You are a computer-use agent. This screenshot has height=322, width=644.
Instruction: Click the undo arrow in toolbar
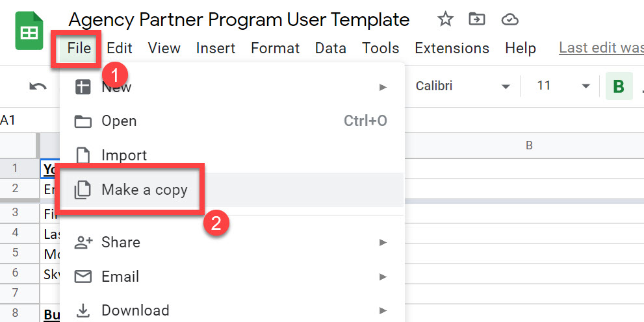coord(38,86)
